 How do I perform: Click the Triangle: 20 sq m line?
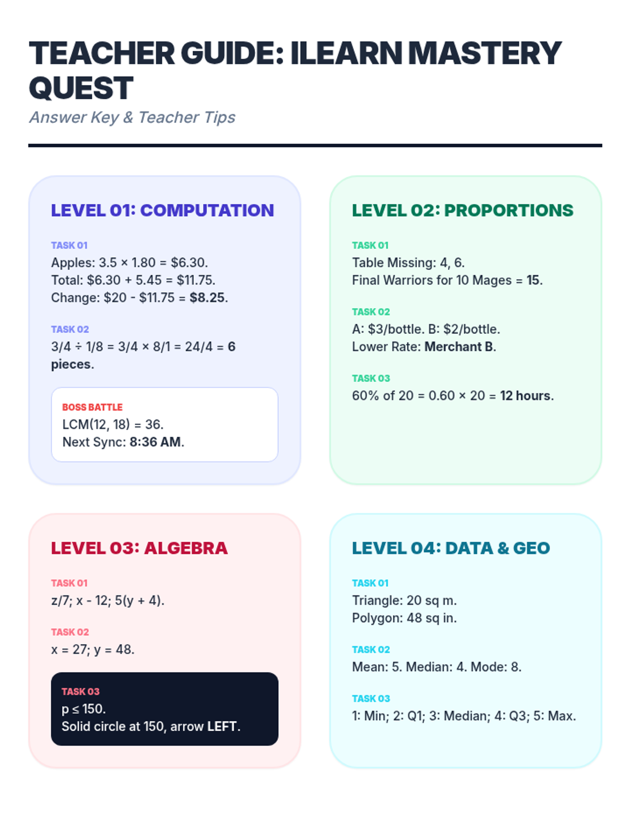coord(404,601)
